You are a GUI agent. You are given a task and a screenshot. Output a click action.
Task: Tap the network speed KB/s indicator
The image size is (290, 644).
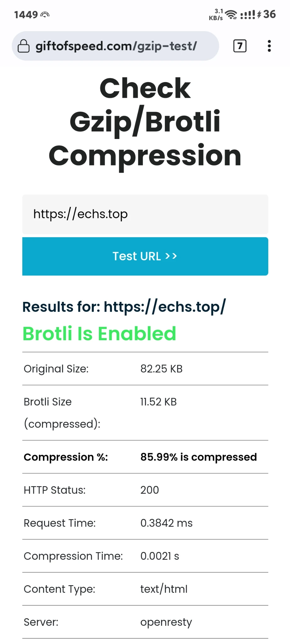[x=216, y=14]
